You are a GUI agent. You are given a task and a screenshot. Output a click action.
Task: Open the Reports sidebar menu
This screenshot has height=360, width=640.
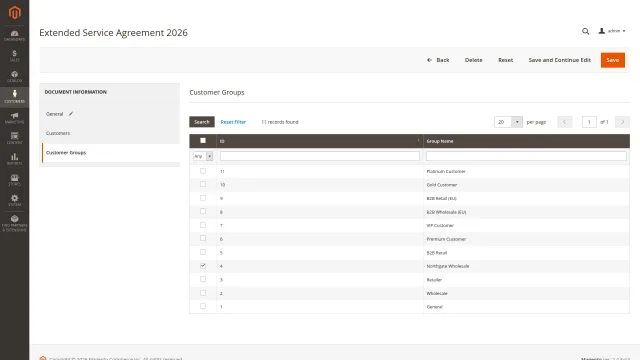(15, 159)
